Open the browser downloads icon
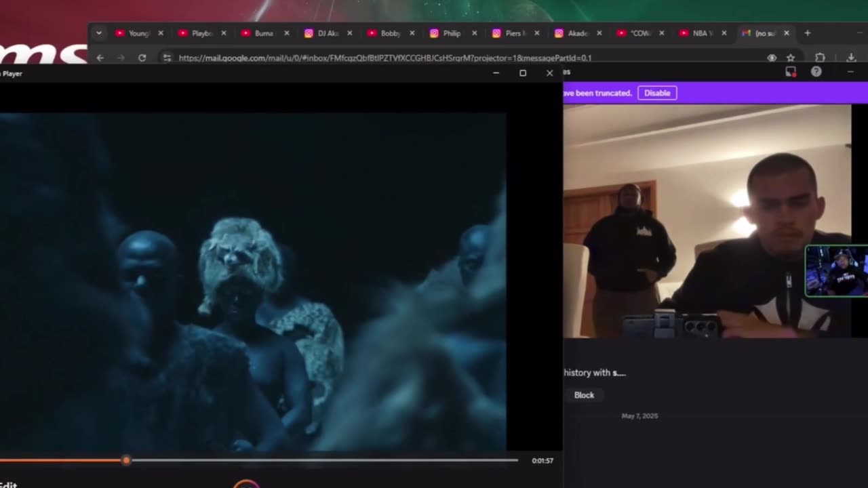868x488 pixels. pos(851,58)
